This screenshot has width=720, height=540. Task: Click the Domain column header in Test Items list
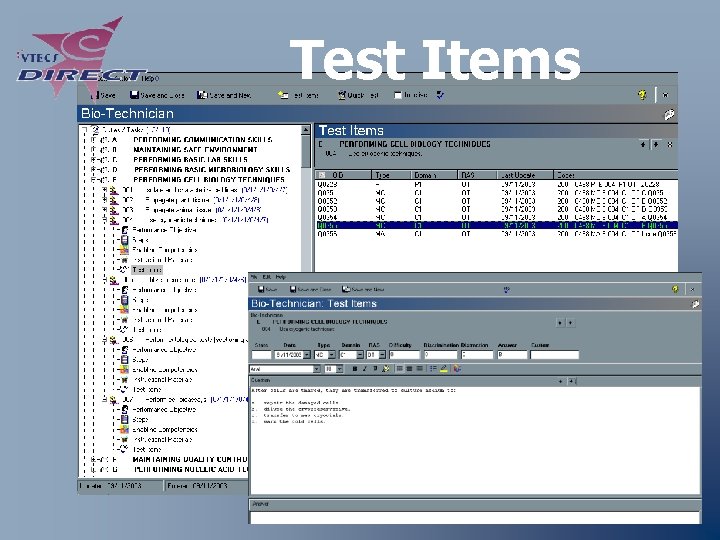[434, 175]
